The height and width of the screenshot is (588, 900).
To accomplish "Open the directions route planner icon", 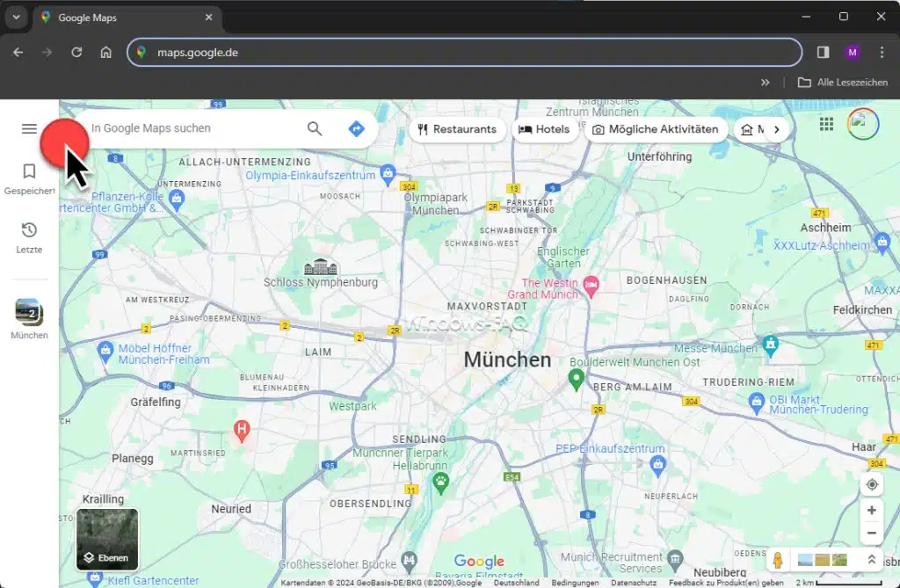I will tap(357, 128).
